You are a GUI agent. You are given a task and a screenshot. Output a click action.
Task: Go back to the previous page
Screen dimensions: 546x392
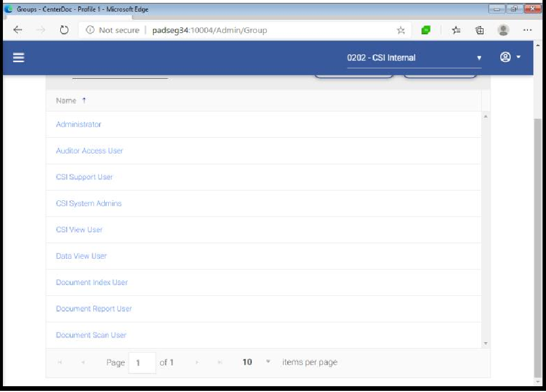coord(18,30)
